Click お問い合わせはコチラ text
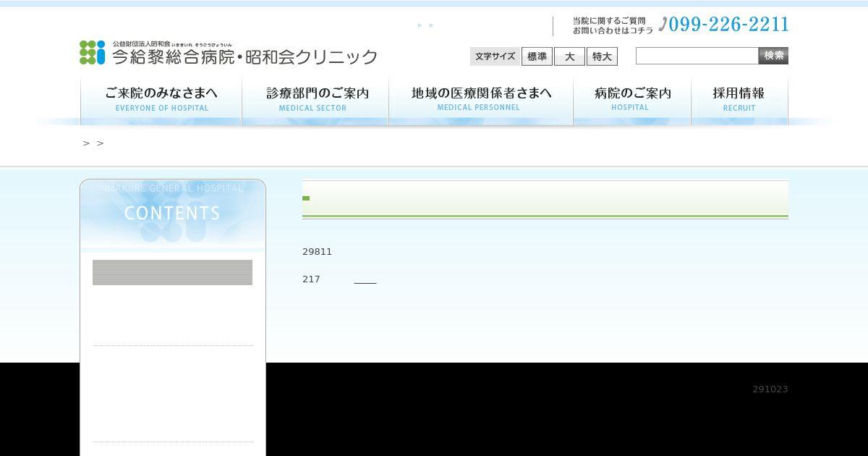 coord(613,30)
